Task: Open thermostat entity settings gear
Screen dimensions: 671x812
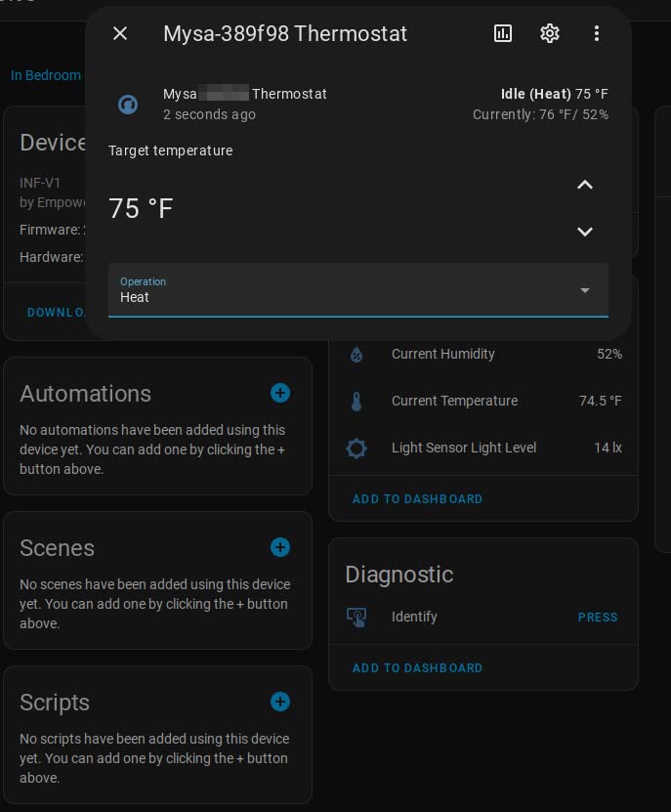Action: point(550,33)
